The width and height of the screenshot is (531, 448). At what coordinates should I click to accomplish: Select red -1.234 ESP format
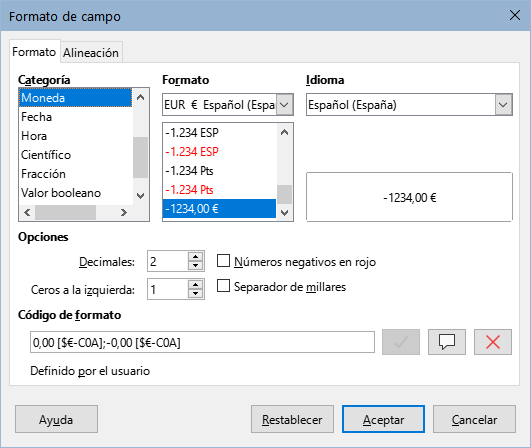click(219, 152)
